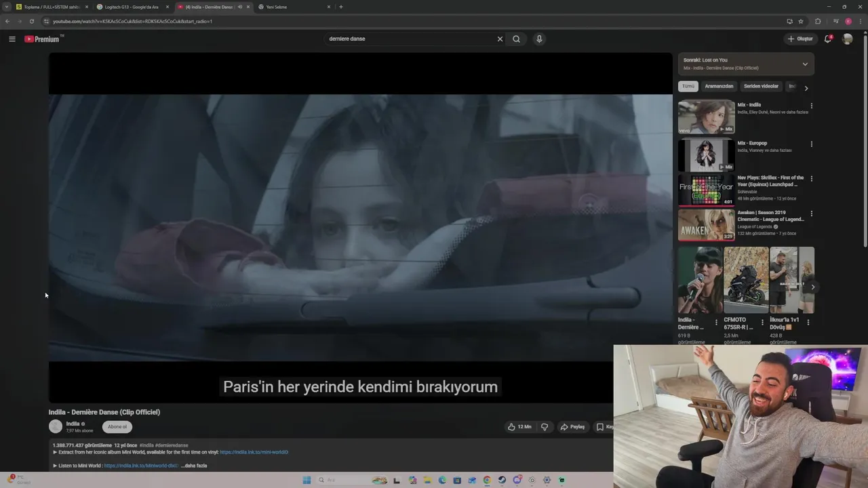Viewport: 868px width, 488px height.
Task: Open options menu for 'Mix - Indila'
Action: click(811, 106)
